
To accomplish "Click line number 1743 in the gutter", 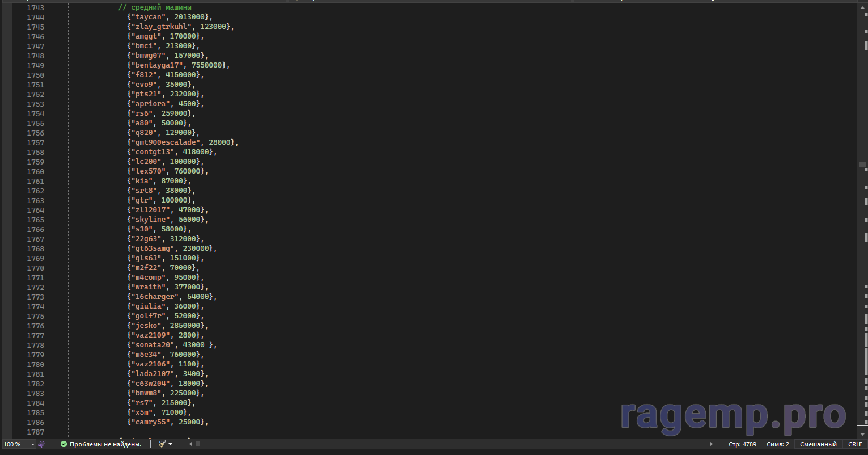I will (35, 7).
